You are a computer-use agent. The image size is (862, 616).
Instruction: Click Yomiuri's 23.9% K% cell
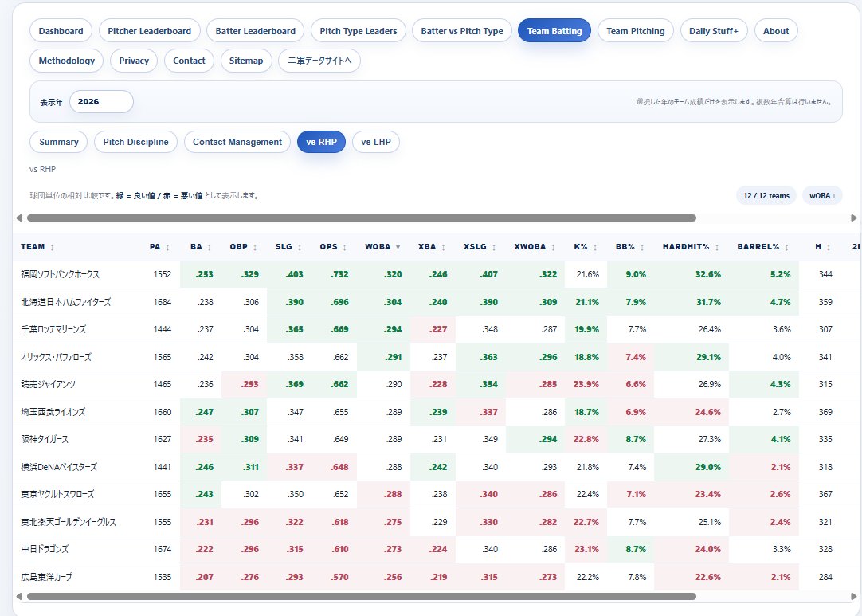click(x=586, y=384)
